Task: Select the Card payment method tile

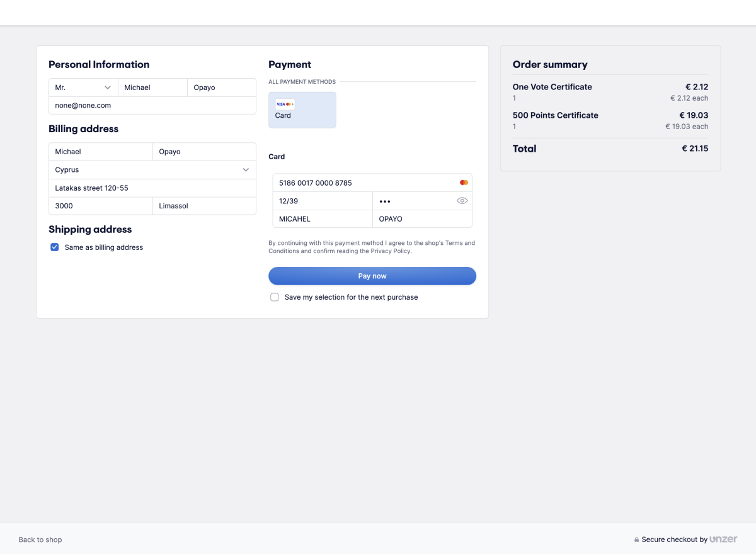Action: pos(302,110)
